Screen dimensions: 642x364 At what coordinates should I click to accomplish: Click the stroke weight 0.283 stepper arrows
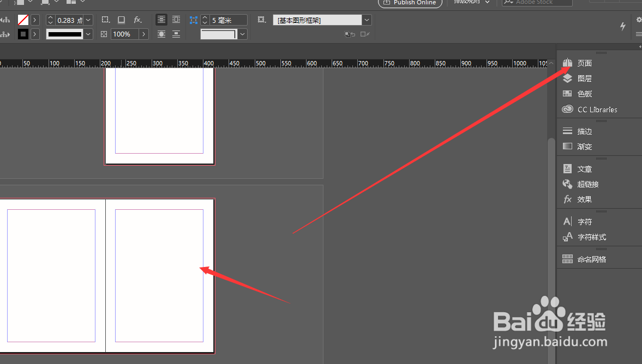50,20
